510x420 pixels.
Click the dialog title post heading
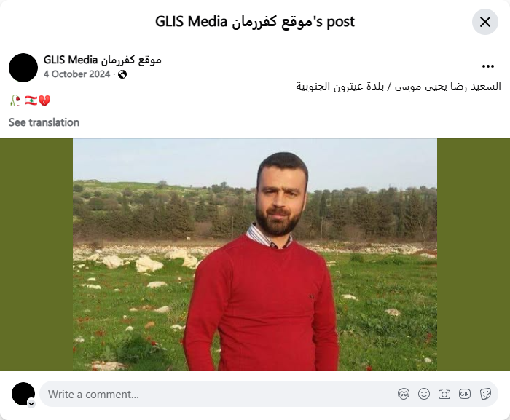tap(255, 22)
